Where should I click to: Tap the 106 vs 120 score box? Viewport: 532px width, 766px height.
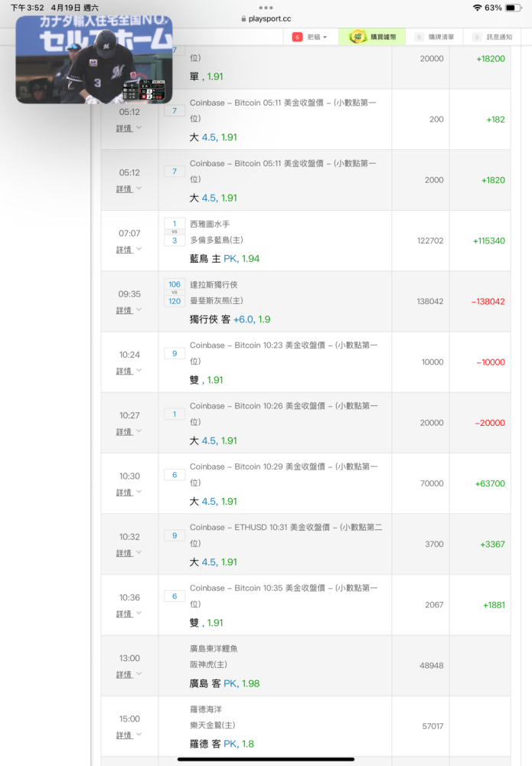point(175,293)
